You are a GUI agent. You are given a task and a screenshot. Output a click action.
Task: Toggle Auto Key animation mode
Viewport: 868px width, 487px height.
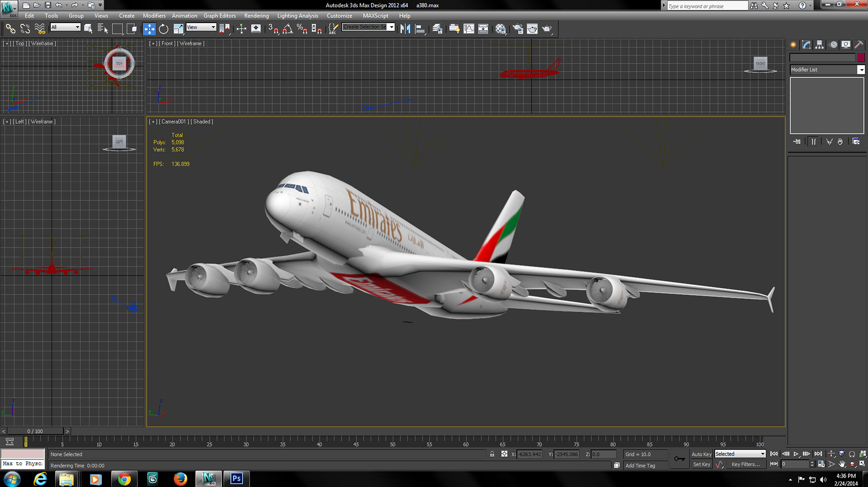[x=701, y=454]
